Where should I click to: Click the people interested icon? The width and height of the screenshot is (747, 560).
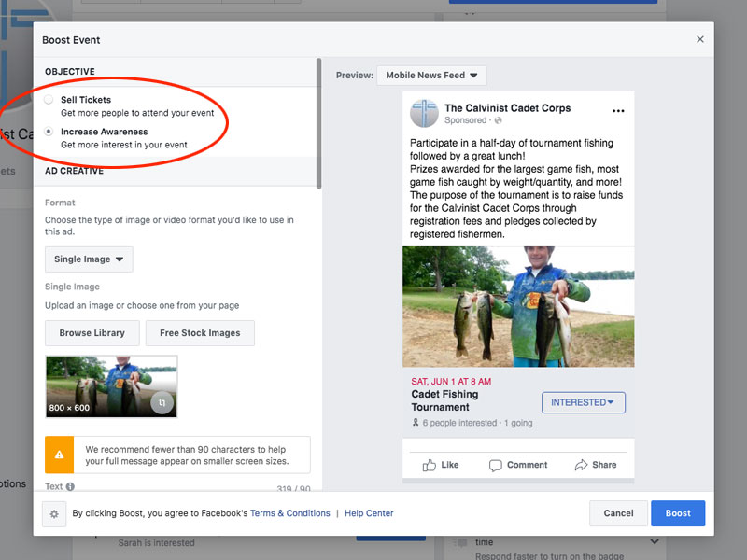pos(416,423)
